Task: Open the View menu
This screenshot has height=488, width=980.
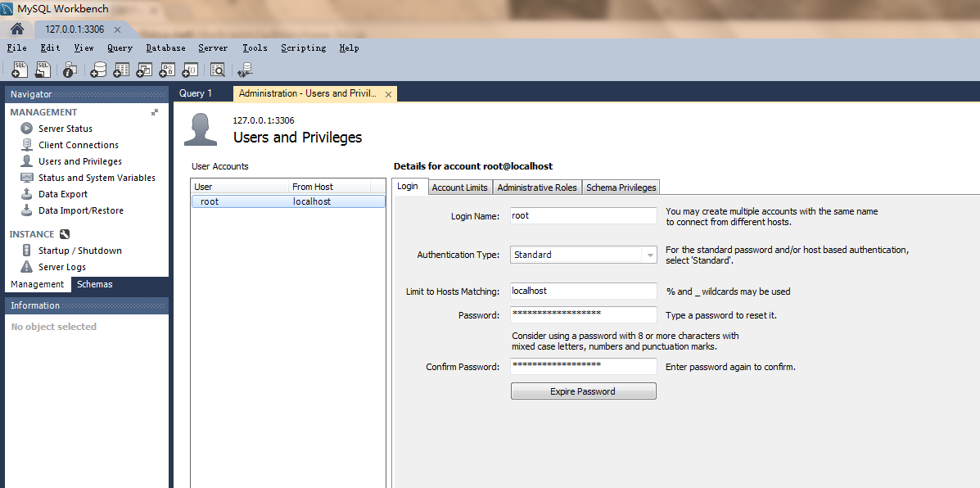Action: point(84,47)
